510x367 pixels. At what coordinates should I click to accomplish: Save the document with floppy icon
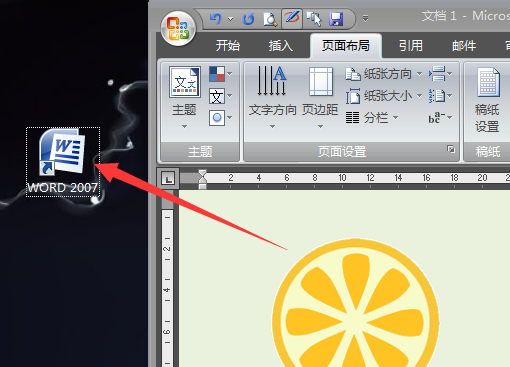point(336,19)
